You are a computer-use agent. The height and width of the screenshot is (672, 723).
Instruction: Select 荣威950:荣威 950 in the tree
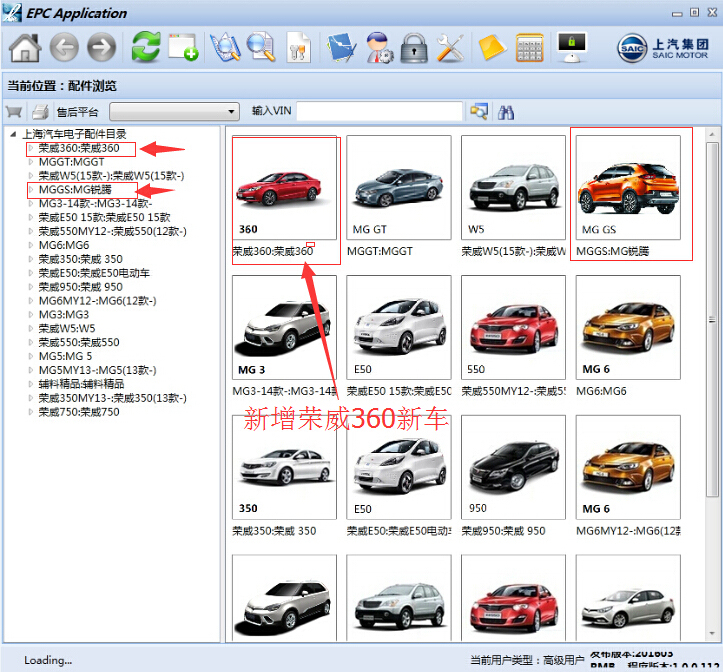coord(80,287)
